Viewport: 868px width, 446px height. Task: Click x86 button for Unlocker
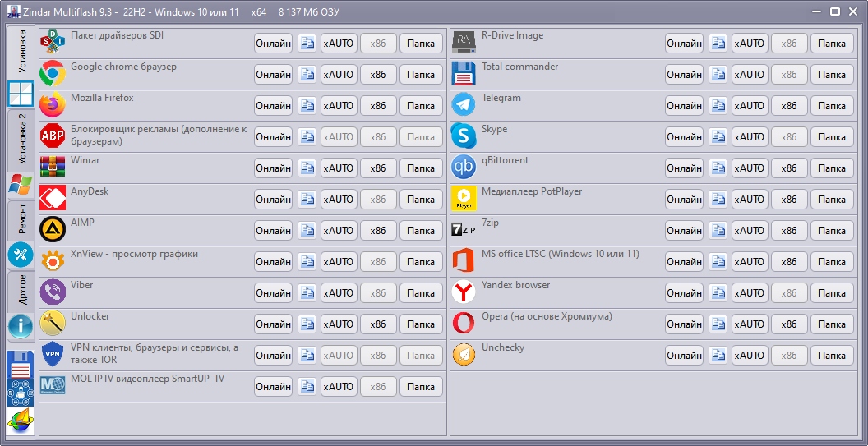pyautogui.click(x=379, y=324)
